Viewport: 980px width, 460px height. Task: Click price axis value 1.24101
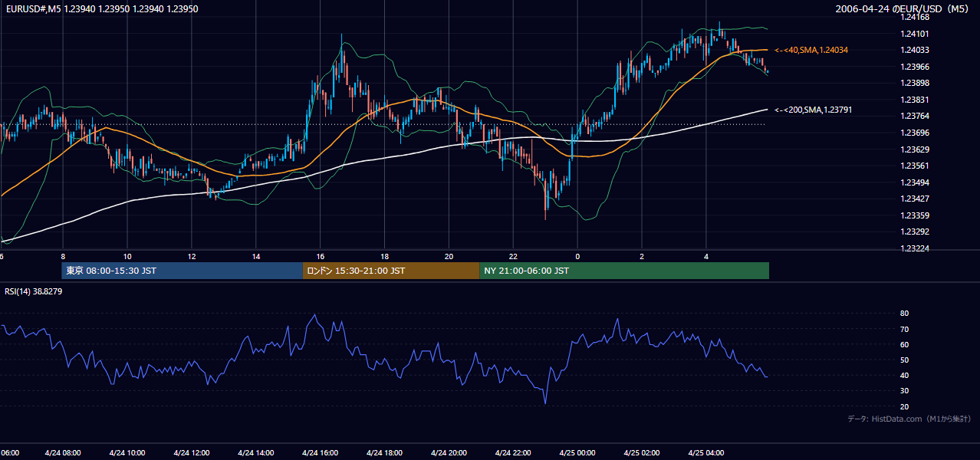tap(915, 34)
